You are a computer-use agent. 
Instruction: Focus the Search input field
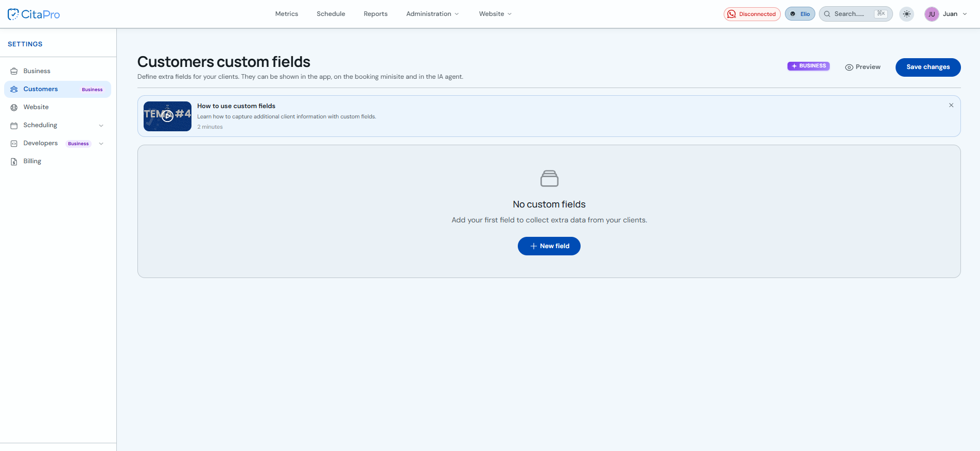point(856,14)
